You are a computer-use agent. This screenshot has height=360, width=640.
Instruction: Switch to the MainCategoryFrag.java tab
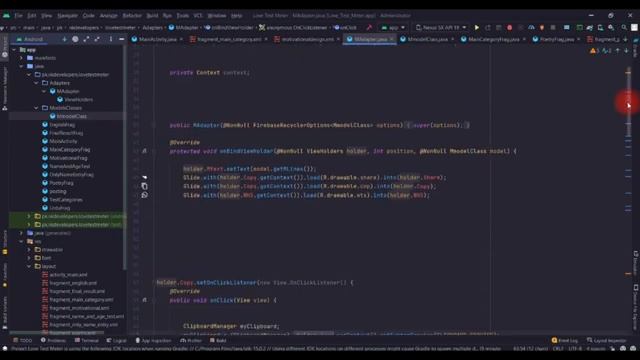pos(493,40)
